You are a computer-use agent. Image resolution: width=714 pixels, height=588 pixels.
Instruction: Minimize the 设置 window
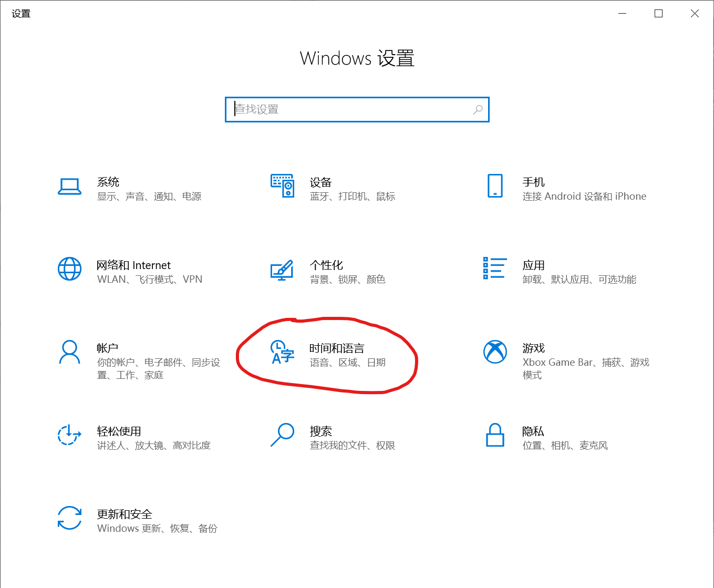point(623,14)
